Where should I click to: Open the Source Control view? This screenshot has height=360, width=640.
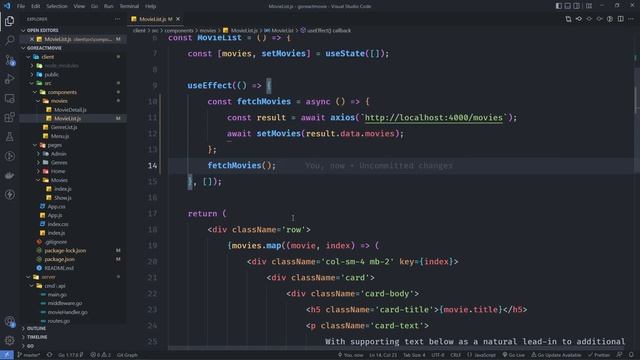(x=9, y=60)
